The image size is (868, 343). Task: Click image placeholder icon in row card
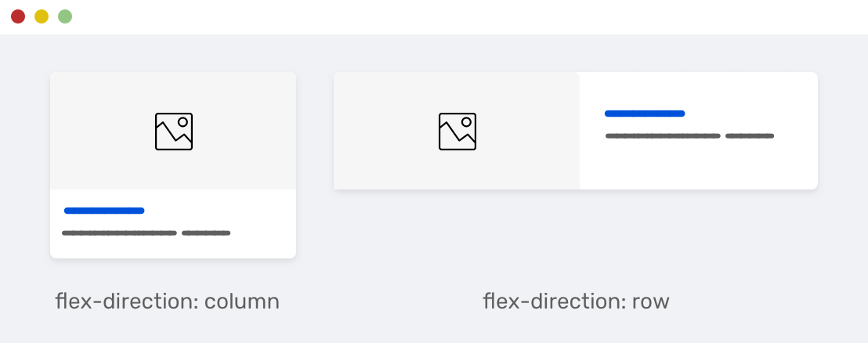457,132
